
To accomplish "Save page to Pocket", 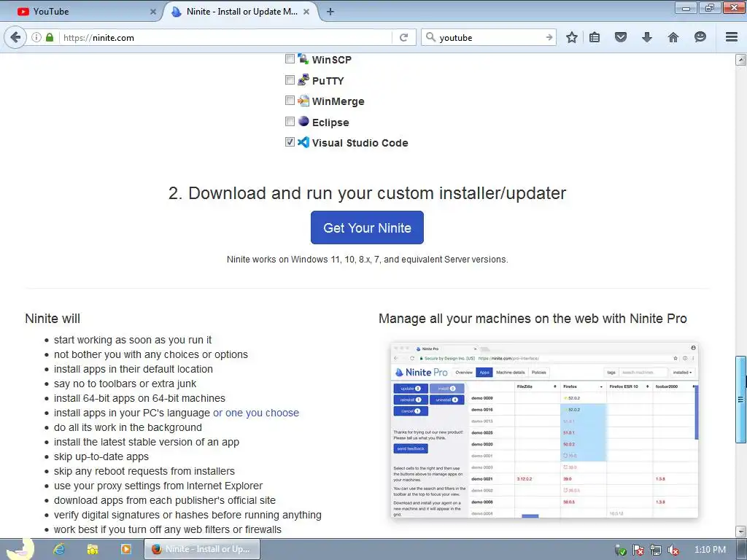I will 620,37.
